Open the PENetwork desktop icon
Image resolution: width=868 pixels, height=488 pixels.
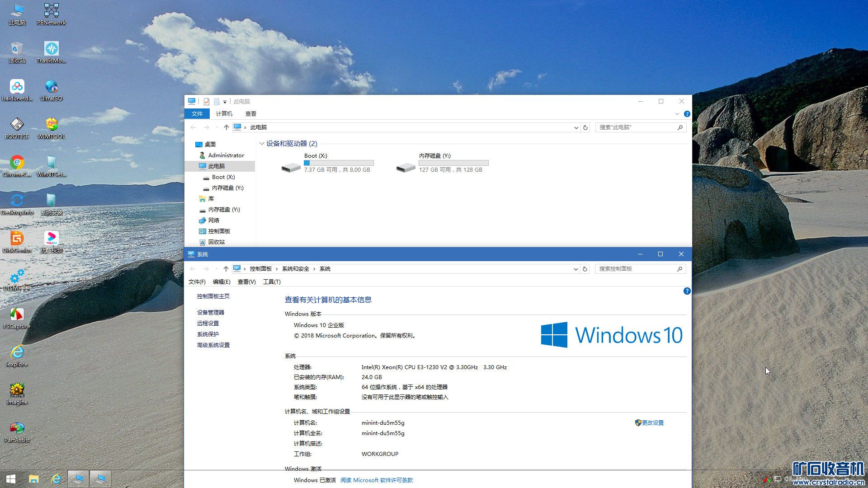coord(51,11)
